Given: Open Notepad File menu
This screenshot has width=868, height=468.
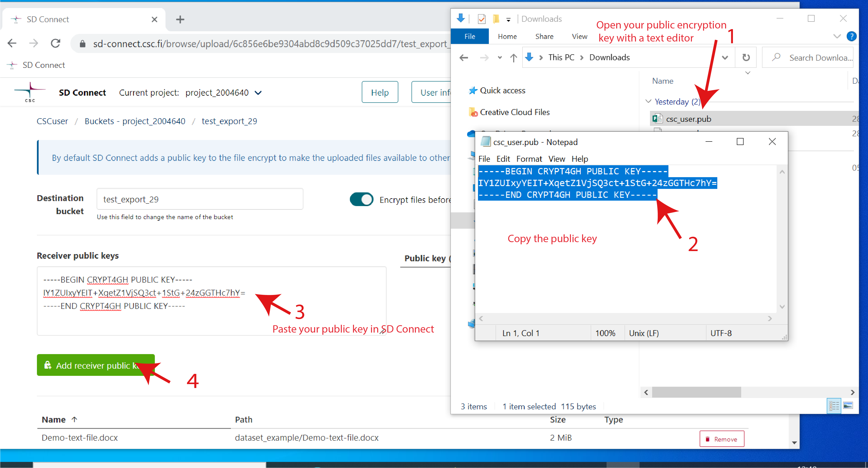Looking at the screenshot, I should [484, 159].
